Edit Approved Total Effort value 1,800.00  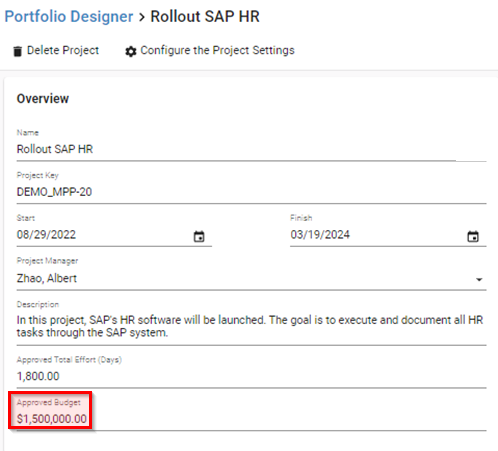[38, 376]
